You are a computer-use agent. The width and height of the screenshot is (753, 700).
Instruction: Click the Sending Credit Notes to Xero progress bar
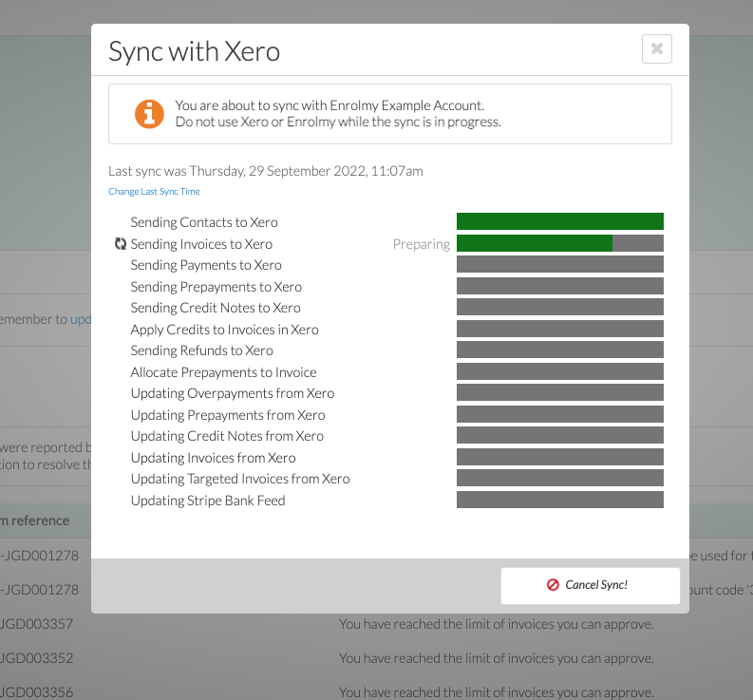tap(560, 307)
